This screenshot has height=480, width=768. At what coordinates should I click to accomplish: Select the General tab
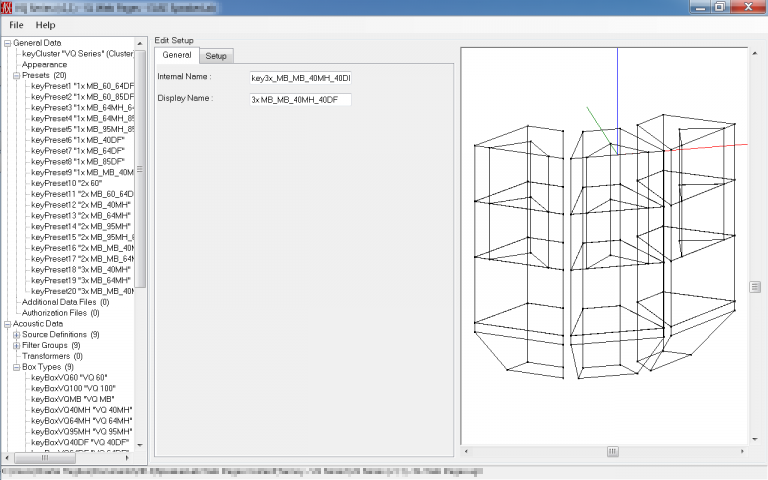click(x=177, y=55)
